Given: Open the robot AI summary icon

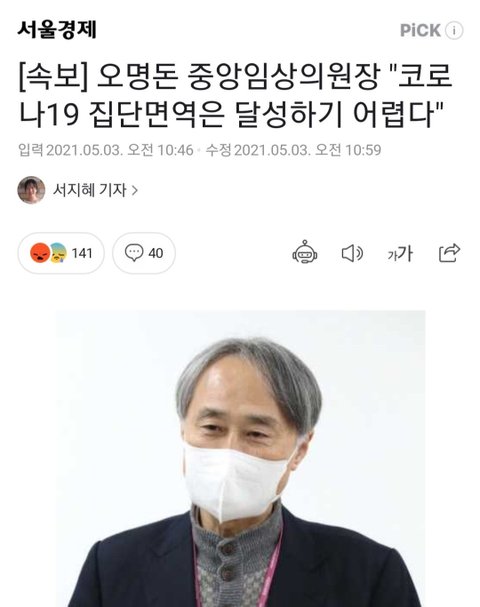Looking at the screenshot, I should click(305, 252).
